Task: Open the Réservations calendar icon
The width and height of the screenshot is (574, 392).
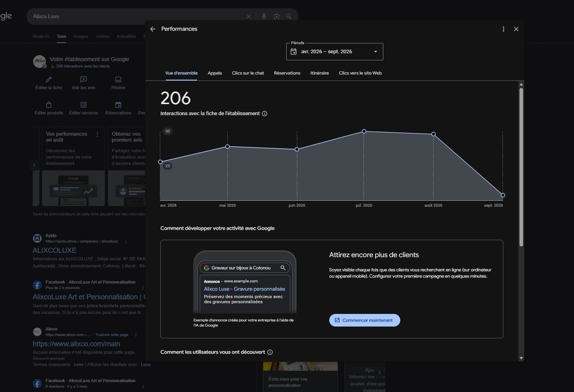Action: [118, 105]
